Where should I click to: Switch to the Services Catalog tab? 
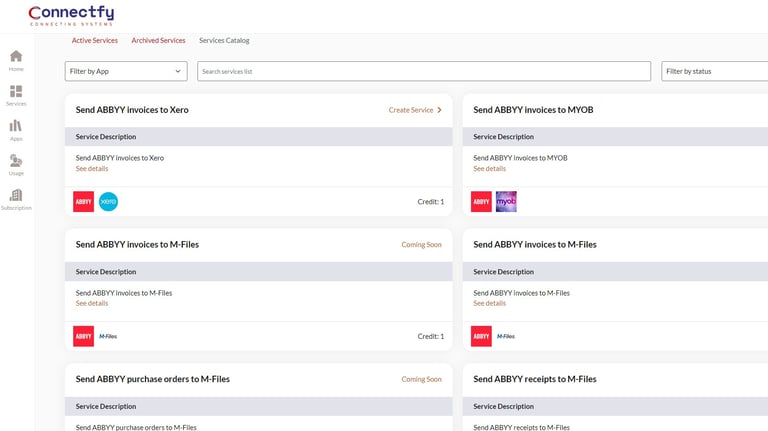point(224,41)
